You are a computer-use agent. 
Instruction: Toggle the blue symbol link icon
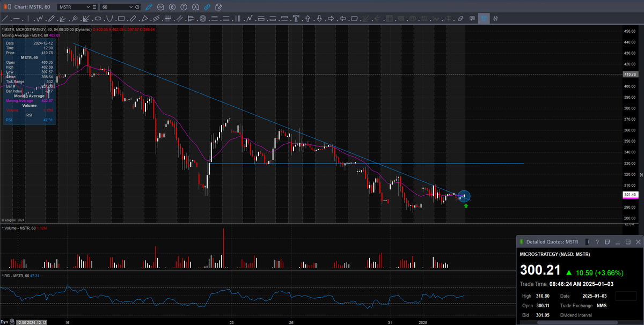point(207,7)
